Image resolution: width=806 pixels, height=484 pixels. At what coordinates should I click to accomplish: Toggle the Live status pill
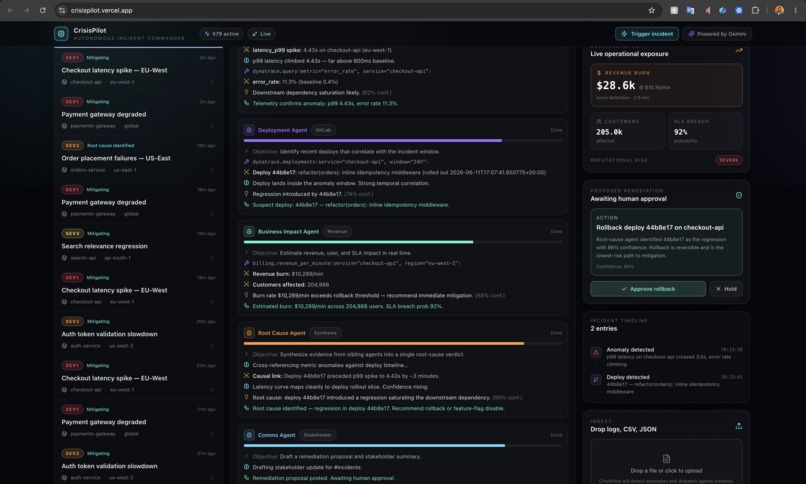tap(261, 34)
